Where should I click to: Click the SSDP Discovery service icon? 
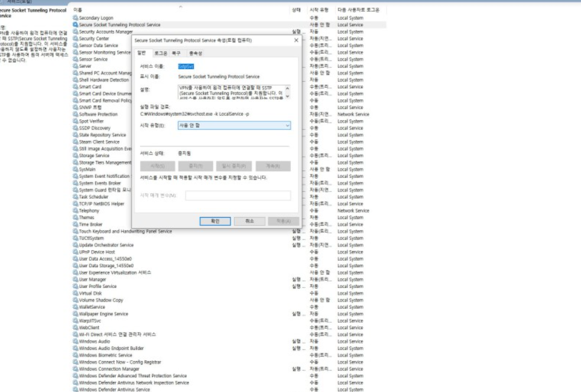coord(76,128)
